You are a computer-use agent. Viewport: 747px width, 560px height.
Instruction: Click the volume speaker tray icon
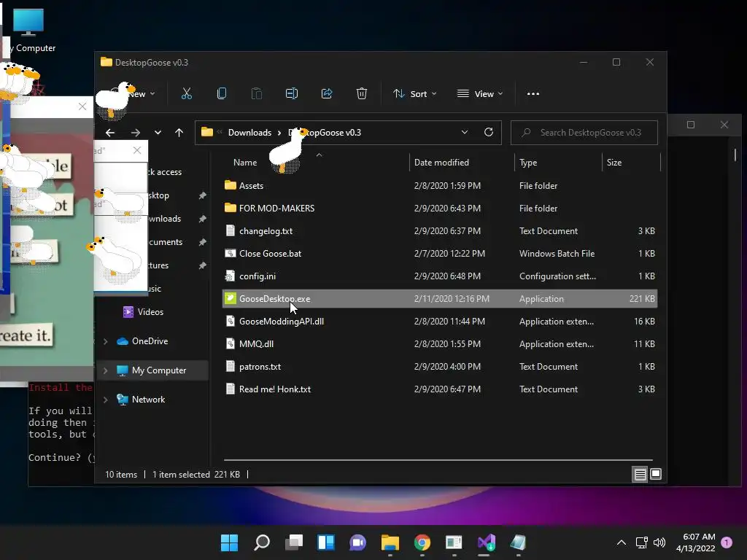click(x=659, y=542)
